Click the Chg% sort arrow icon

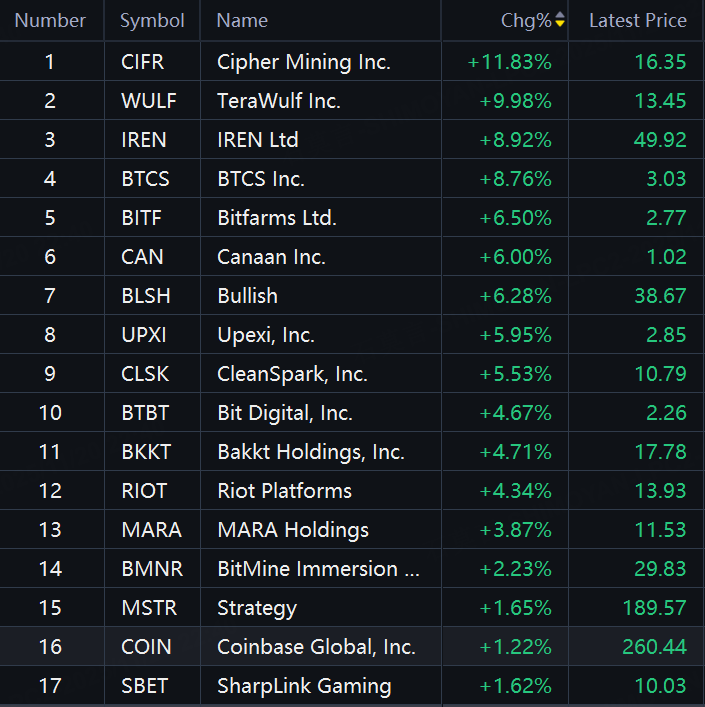click(560, 20)
